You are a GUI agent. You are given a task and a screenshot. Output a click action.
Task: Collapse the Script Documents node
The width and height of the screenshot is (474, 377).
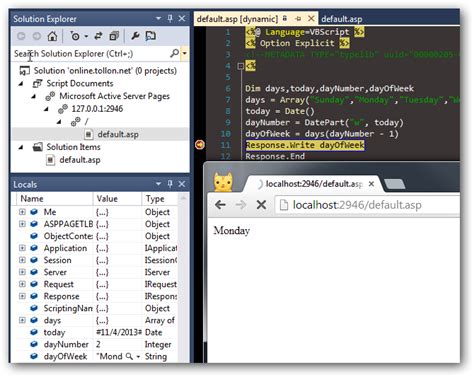pyautogui.click(x=21, y=84)
